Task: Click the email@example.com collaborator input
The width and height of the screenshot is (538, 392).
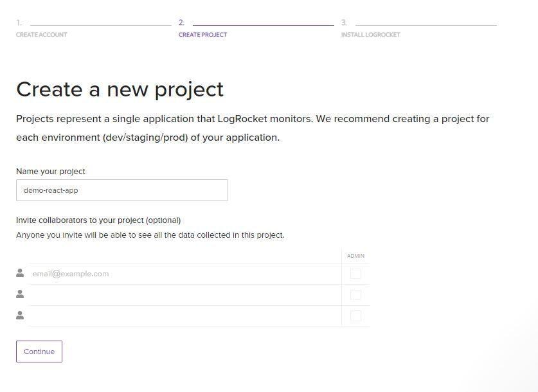Action: tap(184, 274)
